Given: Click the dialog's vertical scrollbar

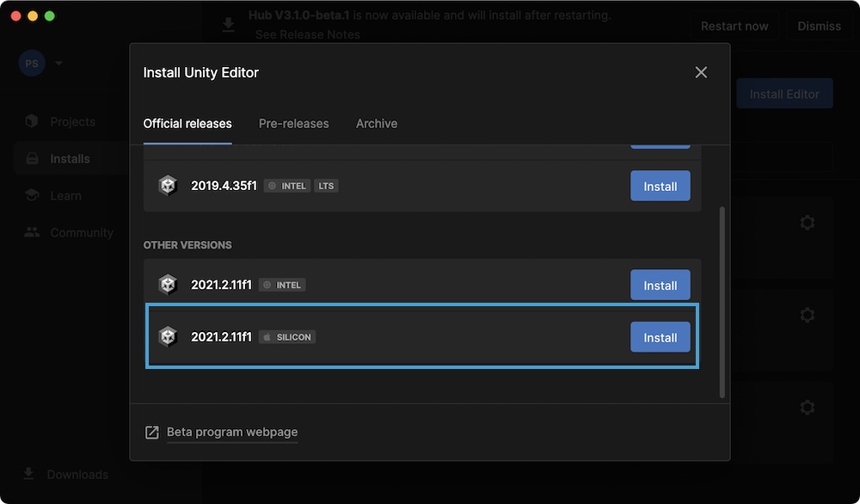Looking at the screenshot, I should coord(722,302).
